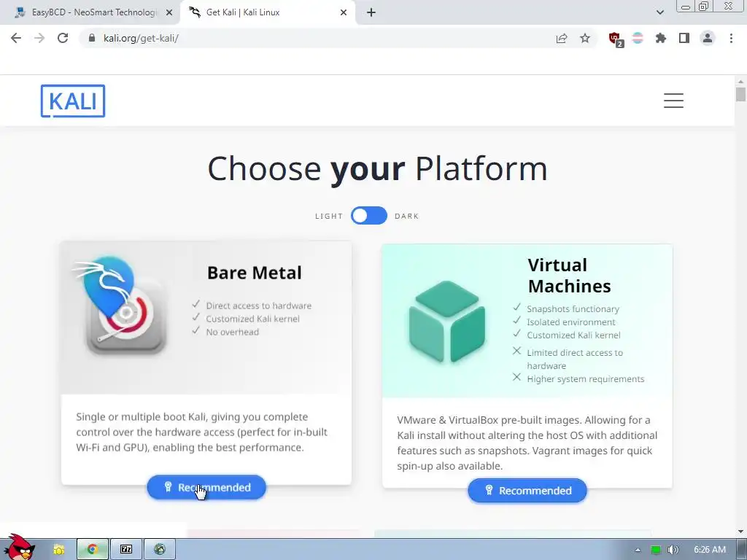The image size is (747, 560).
Task: Click the scrollbar up arrow
Action: (741, 82)
